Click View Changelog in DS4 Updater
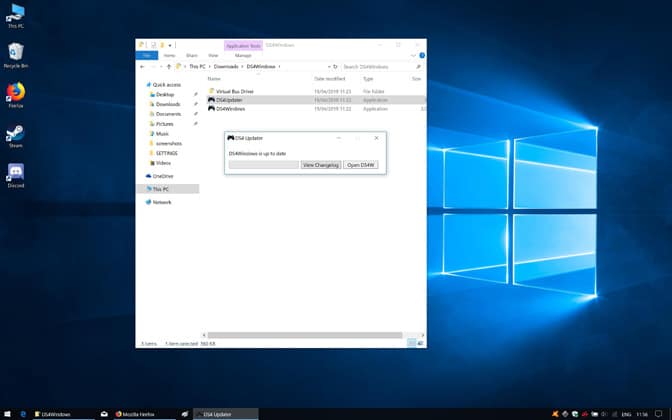 click(x=321, y=165)
